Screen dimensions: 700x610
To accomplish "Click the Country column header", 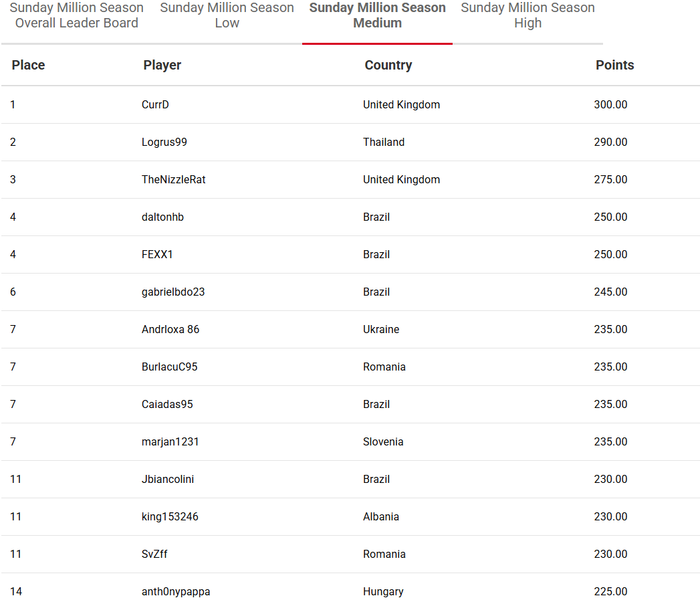I will [388, 65].
